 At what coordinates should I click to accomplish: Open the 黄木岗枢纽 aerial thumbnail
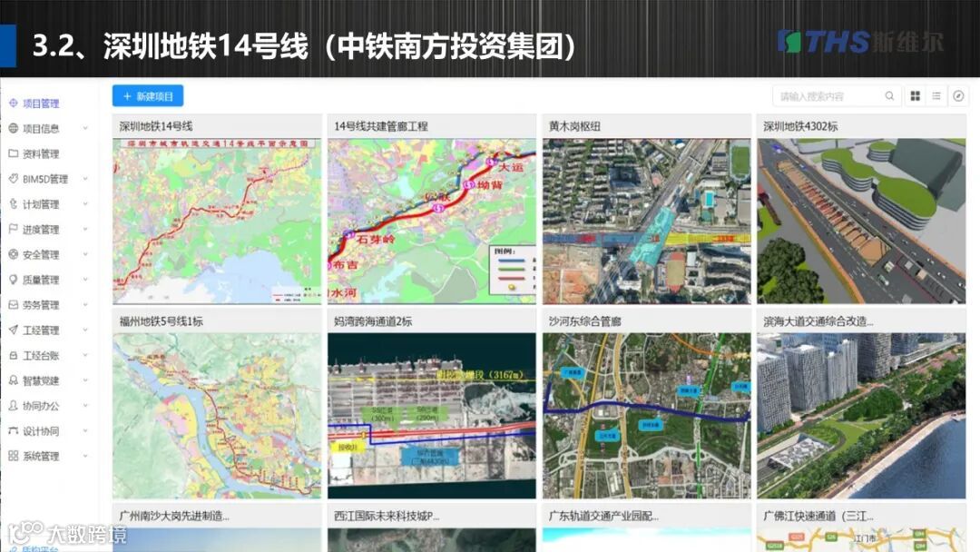click(x=647, y=222)
